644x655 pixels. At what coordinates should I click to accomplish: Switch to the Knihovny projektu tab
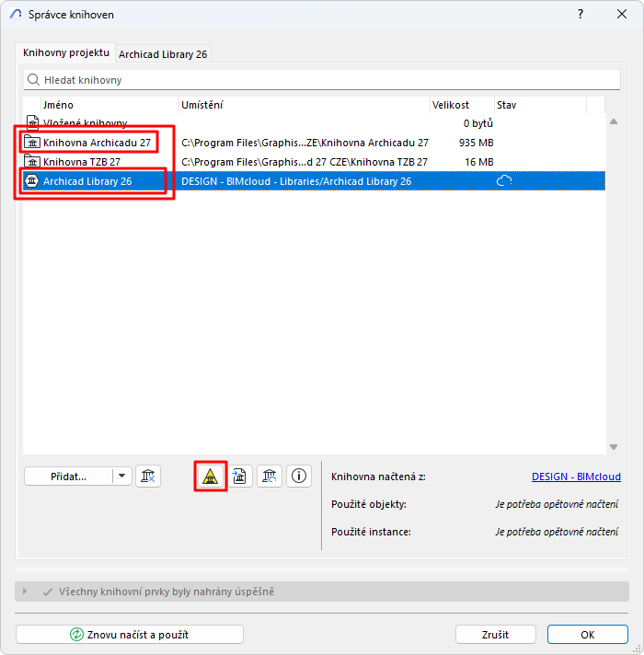[x=65, y=53]
